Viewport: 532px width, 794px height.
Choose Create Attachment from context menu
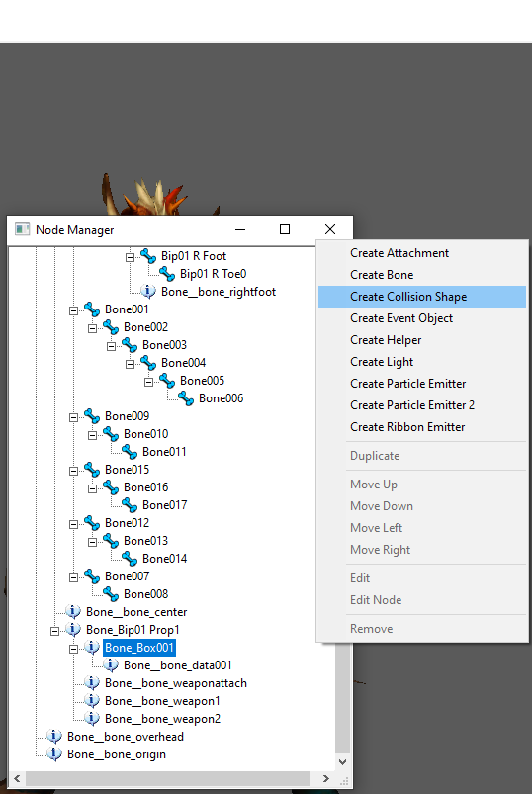pyautogui.click(x=422, y=253)
